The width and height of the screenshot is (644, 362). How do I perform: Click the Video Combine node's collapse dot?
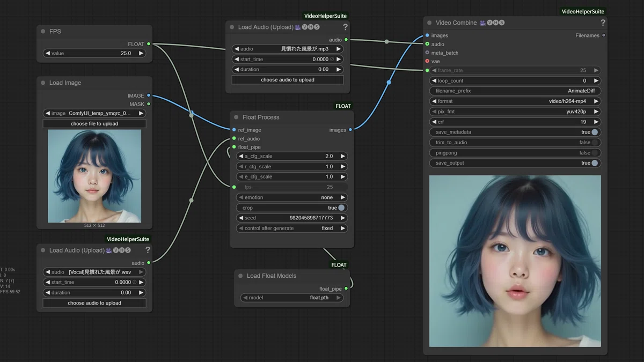[429, 23]
